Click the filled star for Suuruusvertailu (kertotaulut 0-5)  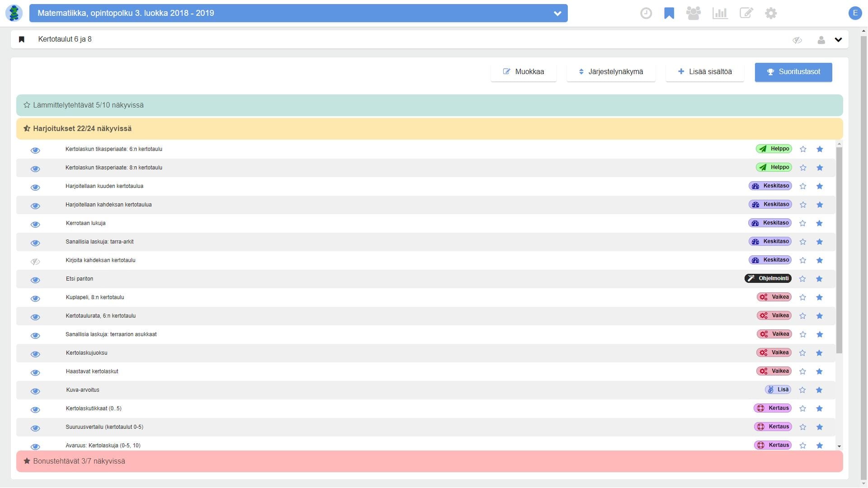(819, 427)
